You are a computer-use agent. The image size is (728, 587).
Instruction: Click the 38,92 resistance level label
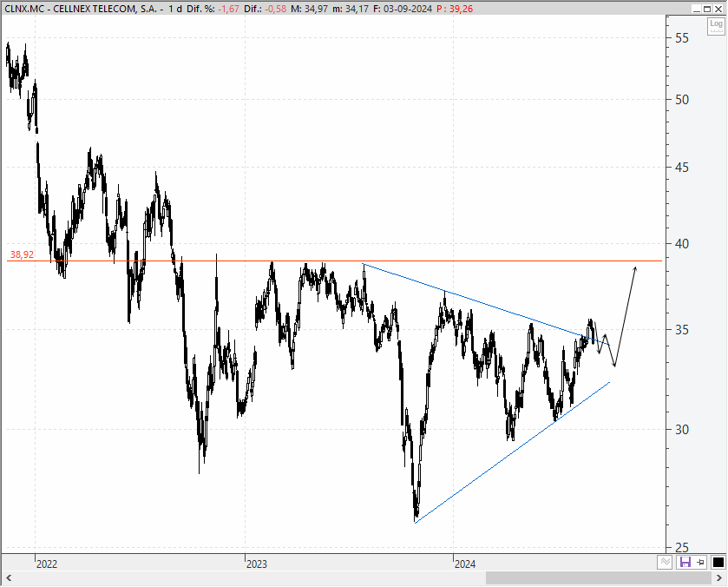22,254
